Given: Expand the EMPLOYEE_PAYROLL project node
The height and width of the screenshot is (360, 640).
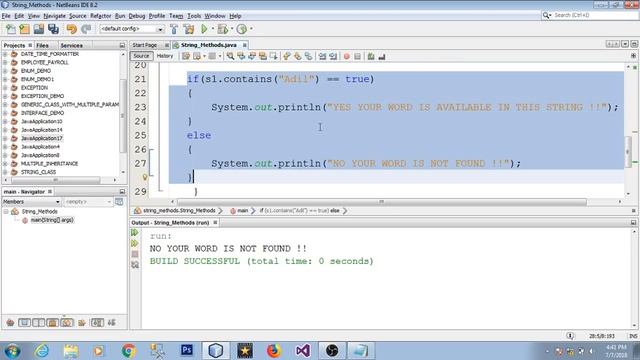Looking at the screenshot, I should [x=5, y=62].
